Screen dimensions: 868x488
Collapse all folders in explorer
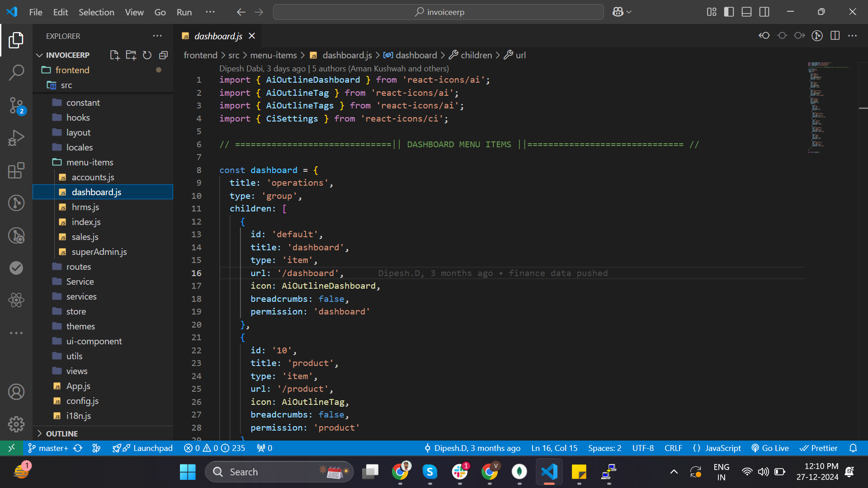click(x=163, y=55)
